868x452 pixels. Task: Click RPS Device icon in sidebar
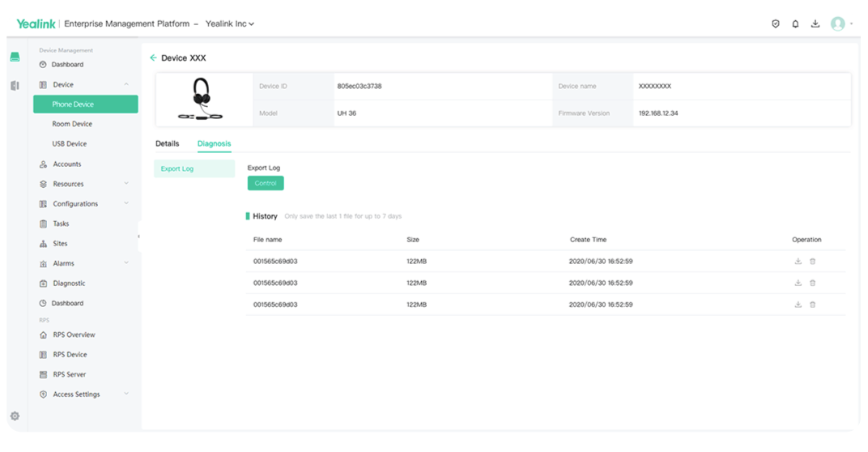tap(43, 355)
